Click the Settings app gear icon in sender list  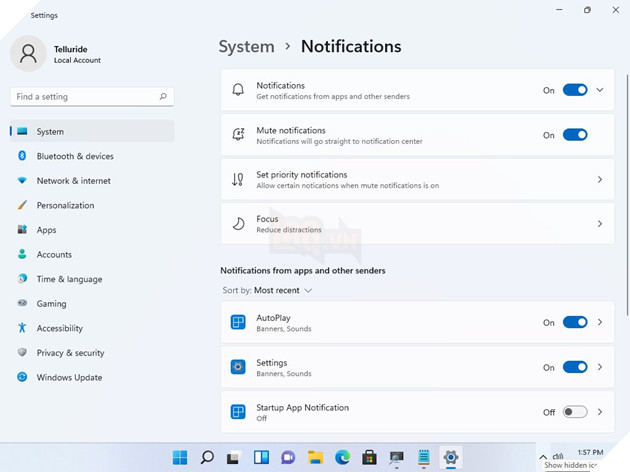238,367
